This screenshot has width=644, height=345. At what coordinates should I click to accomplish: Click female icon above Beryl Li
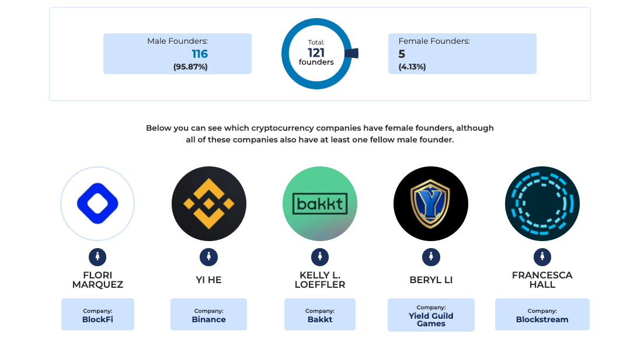(431, 257)
